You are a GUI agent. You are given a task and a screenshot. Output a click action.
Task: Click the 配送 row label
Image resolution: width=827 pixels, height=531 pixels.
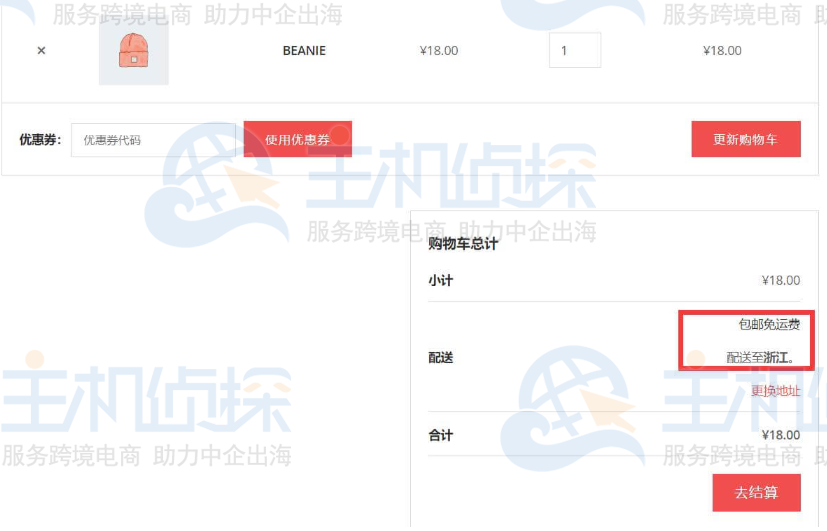(x=440, y=358)
